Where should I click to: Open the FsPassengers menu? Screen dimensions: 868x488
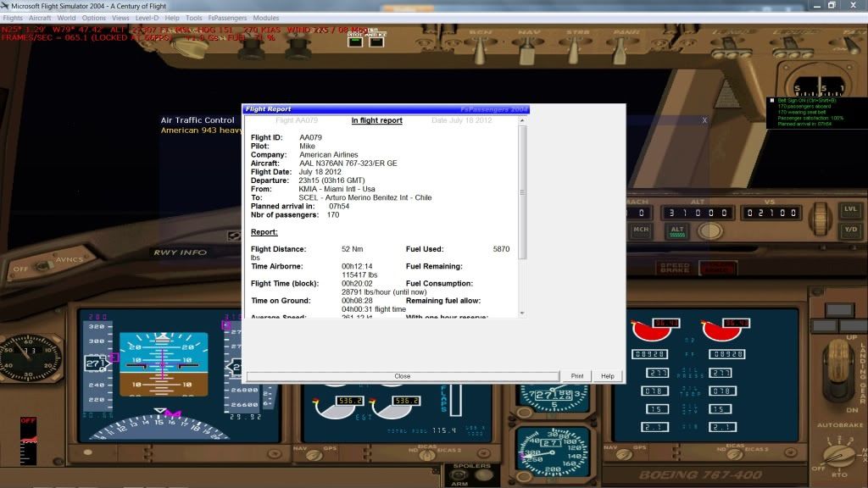(x=227, y=18)
